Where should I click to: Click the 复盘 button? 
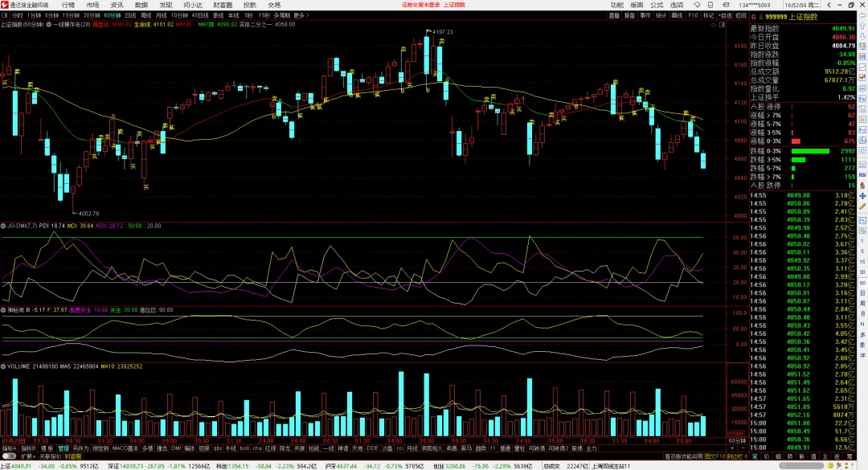(x=629, y=15)
